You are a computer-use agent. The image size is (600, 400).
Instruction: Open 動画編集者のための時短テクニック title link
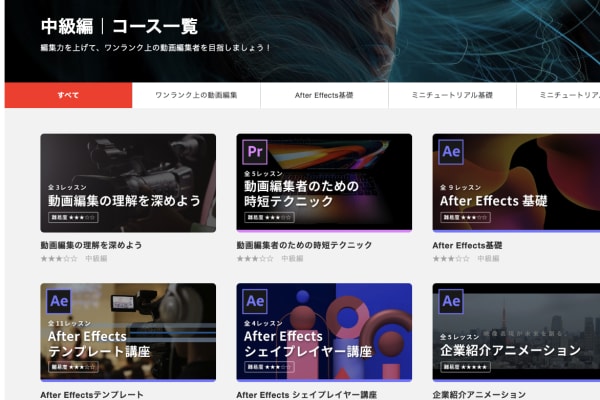point(304,245)
